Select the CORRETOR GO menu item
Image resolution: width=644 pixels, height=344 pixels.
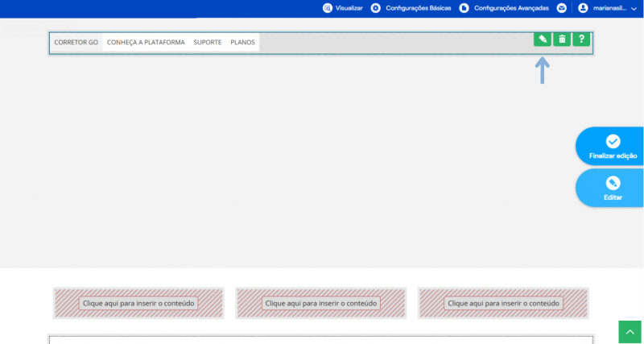click(x=76, y=43)
